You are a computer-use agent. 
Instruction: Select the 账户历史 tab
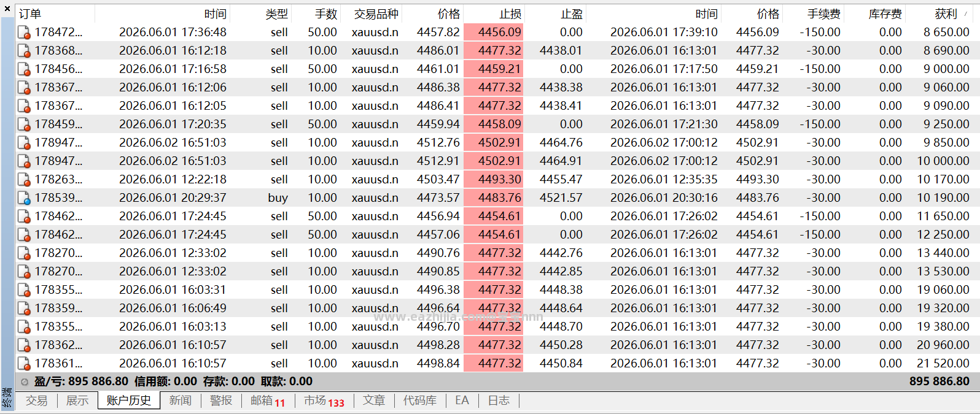tap(128, 401)
